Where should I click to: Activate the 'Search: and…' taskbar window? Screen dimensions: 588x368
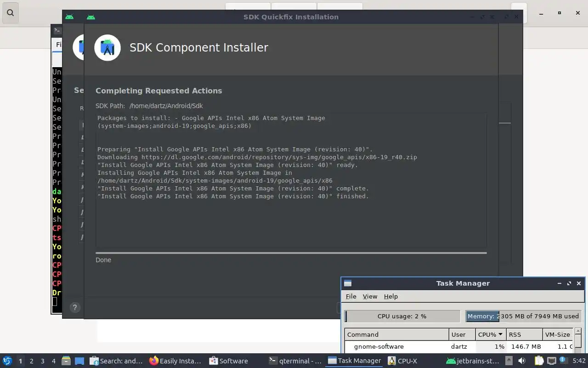116,361
